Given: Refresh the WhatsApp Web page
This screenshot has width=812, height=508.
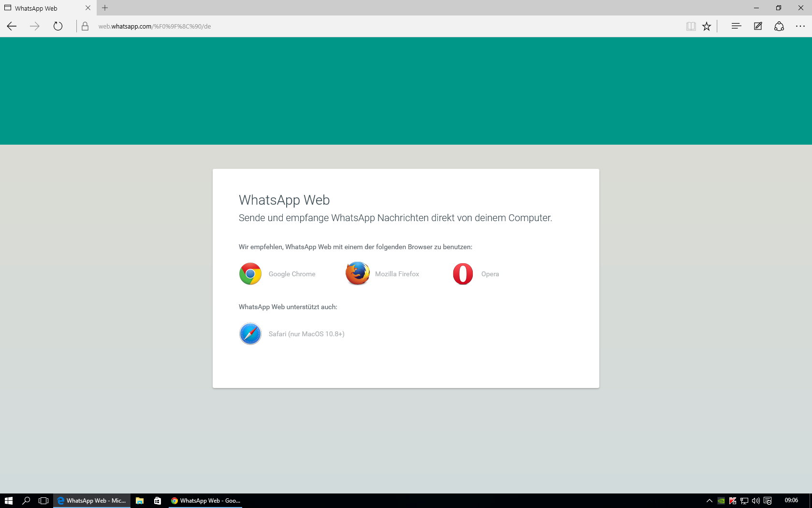Looking at the screenshot, I should pyautogui.click(x=58, y=26).
